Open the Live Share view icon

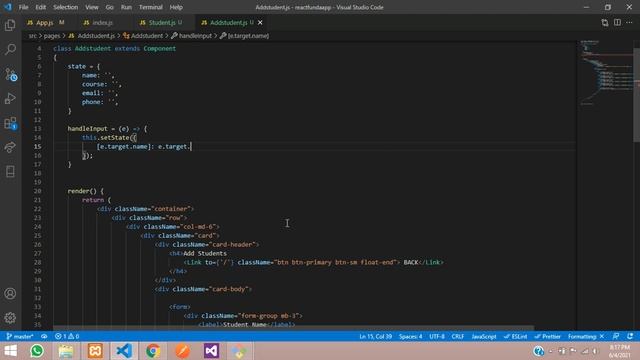[10, 147]
